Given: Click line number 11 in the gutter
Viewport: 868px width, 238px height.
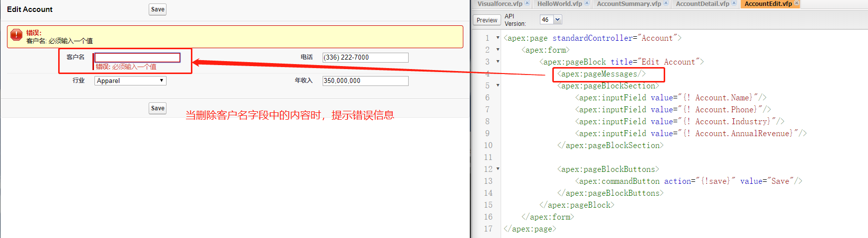Looking at the screenshot, I should coord(488,158).
